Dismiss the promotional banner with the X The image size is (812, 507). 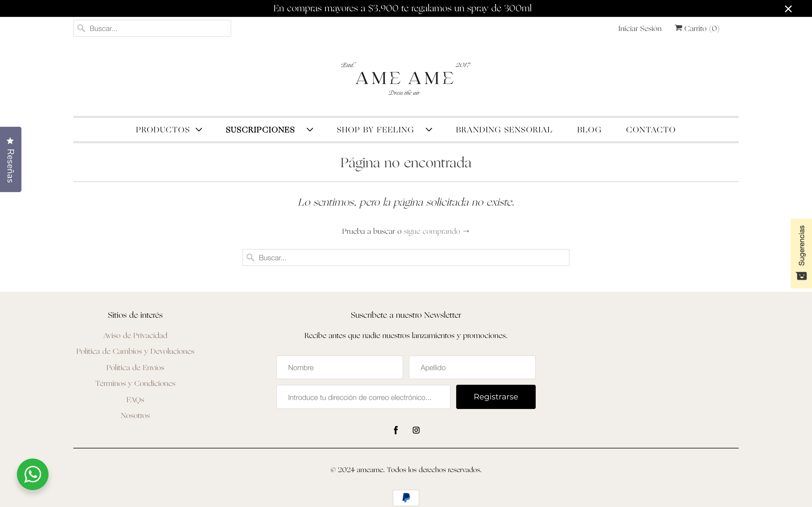click(x=788, y=9)
